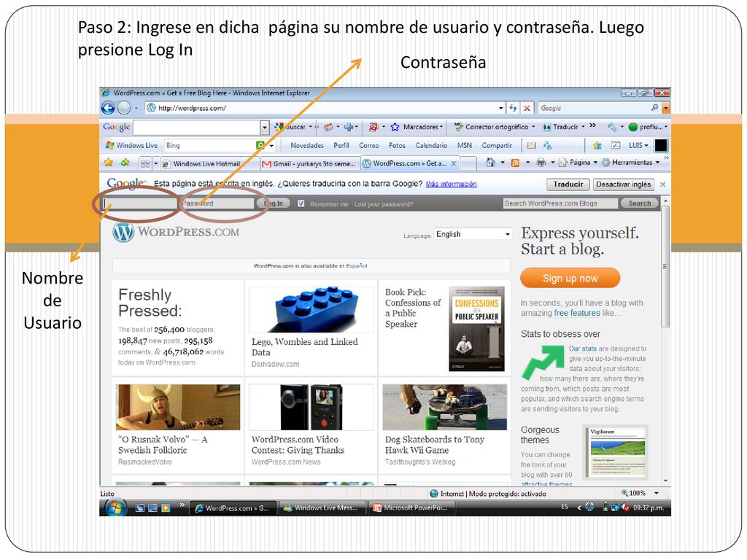Open Novedades in Windows Live toolbar
The width and height of the screenshot is (747, 560).
click(x=307, y=145)
